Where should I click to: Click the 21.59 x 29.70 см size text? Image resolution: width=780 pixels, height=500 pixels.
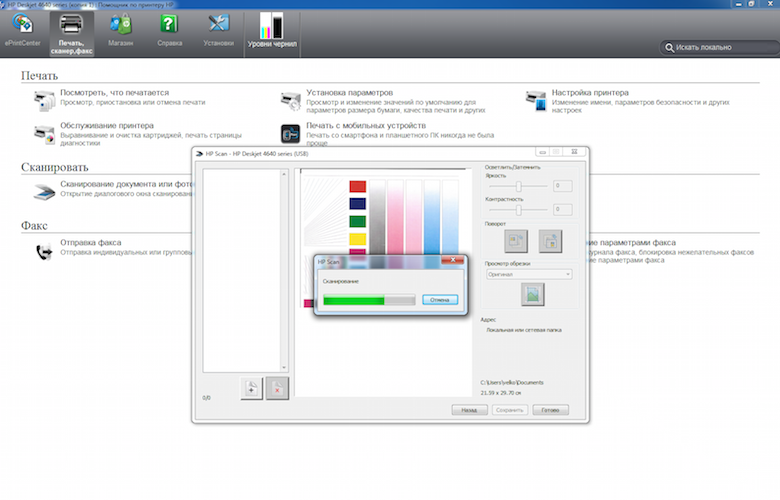click(500, 393)
